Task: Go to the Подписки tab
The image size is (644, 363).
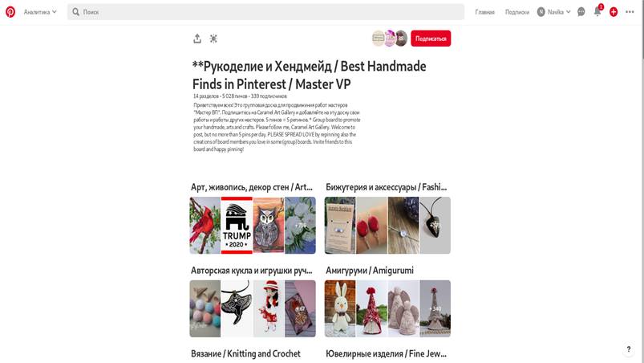Action: [x=517, y=12]
